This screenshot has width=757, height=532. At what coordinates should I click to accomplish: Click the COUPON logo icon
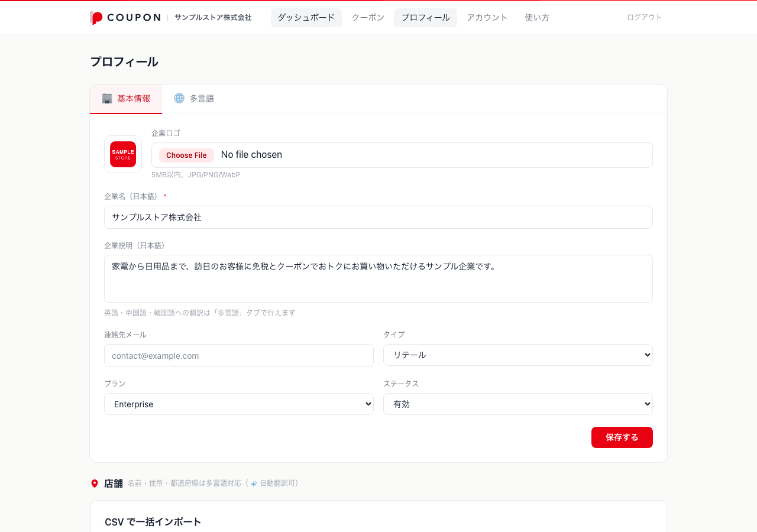[96, 18]
